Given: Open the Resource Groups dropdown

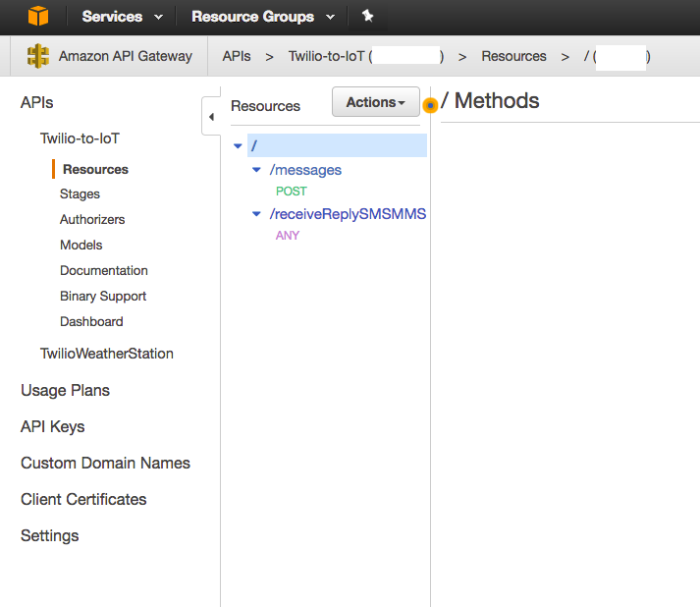Looking at the screenshot, I should pos(263,17).
